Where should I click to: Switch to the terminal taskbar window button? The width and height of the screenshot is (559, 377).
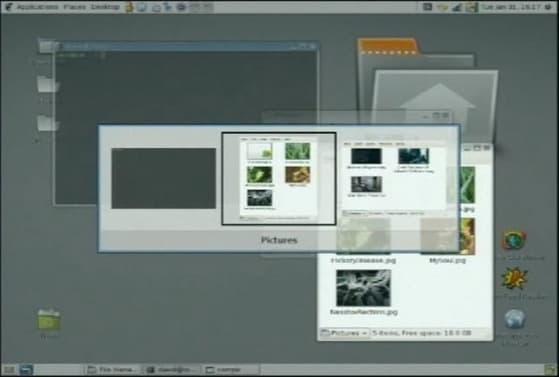point(173,370)
